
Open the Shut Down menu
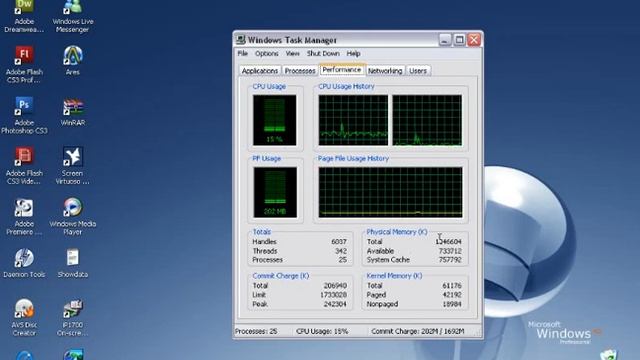pos(323,53)
